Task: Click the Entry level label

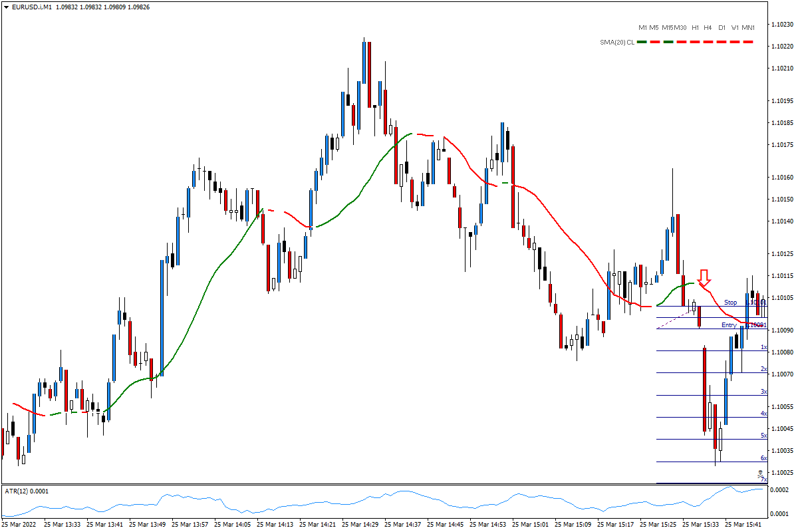Action: [729, 325]
